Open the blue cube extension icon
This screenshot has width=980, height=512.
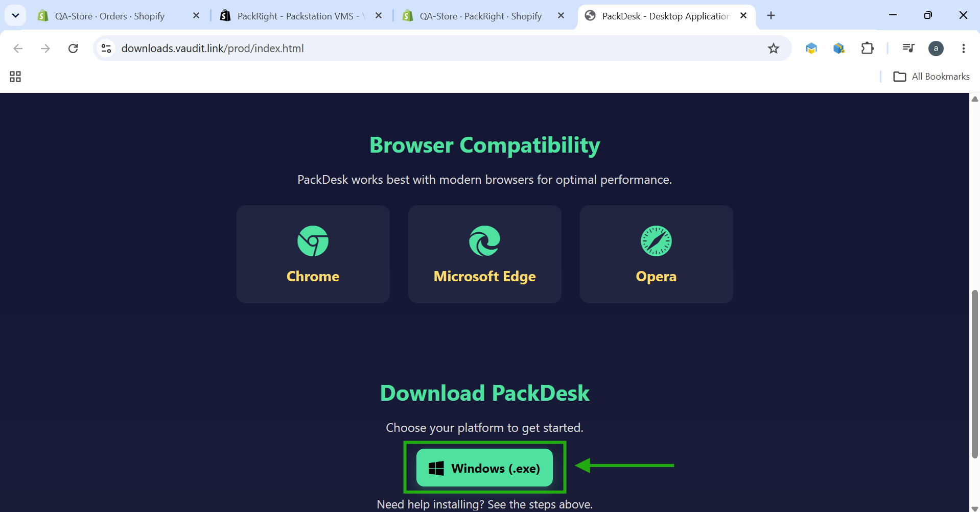coord(839,48)
